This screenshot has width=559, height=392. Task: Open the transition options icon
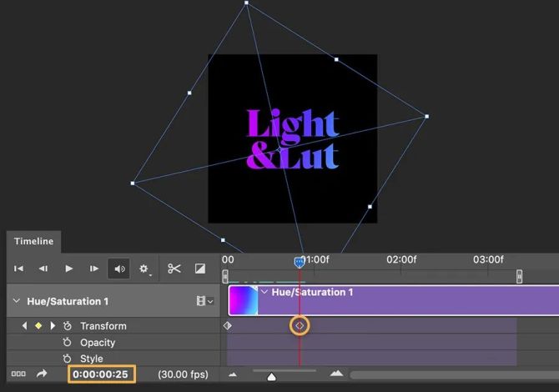click(200, 269)
